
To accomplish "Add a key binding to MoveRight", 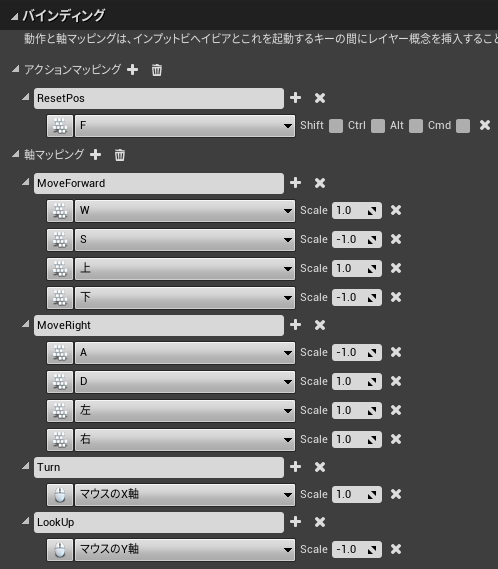I will tap(295, 324).
